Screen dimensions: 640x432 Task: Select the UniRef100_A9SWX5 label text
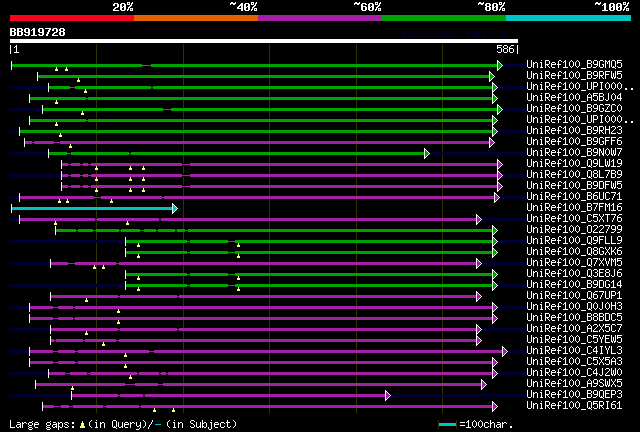pos(574,384)
